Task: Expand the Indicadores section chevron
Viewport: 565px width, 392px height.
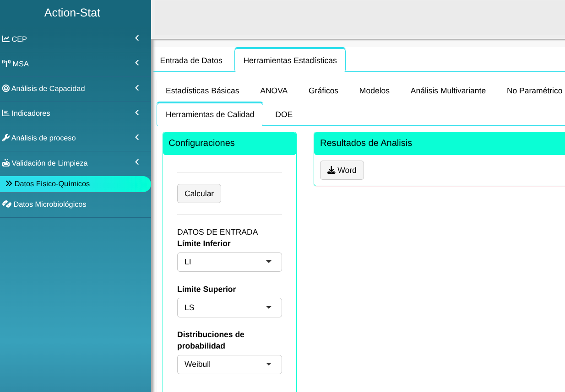Action: 137,113
